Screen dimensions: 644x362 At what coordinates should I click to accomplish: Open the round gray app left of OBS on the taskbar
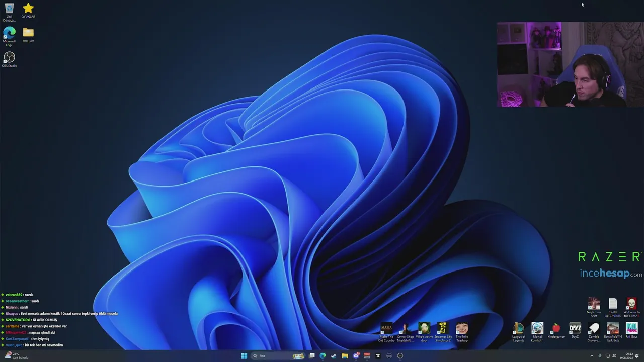(x=389, y=356)
